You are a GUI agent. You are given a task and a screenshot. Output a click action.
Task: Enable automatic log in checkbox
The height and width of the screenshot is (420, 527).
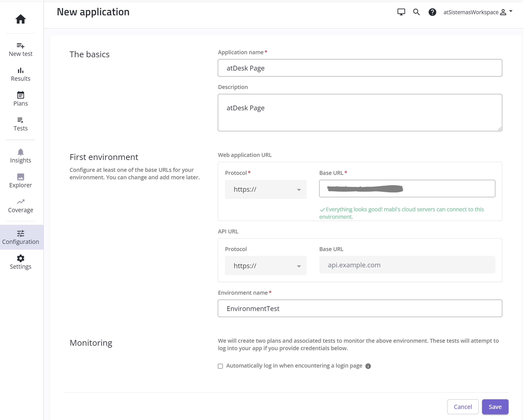coord(221,366)
